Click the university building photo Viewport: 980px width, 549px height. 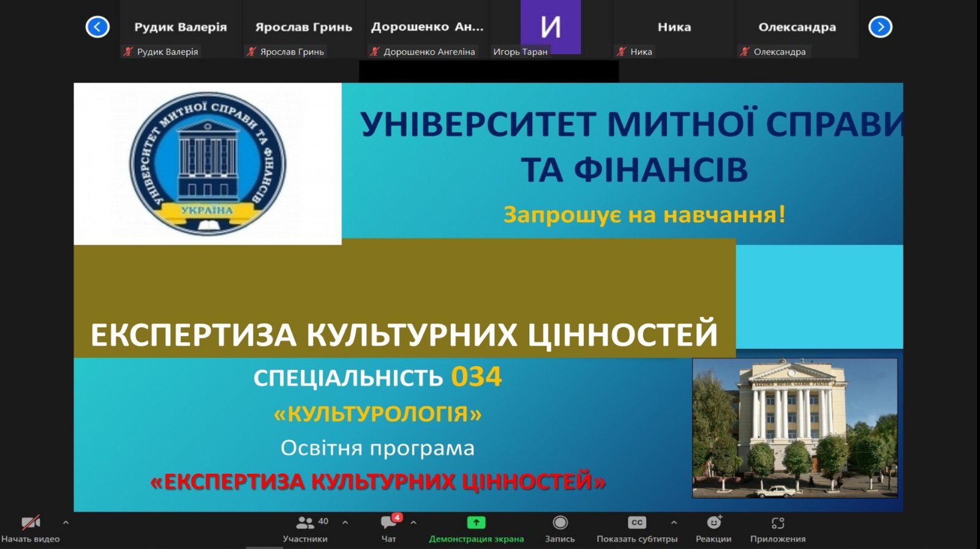[x=795, y=428]
